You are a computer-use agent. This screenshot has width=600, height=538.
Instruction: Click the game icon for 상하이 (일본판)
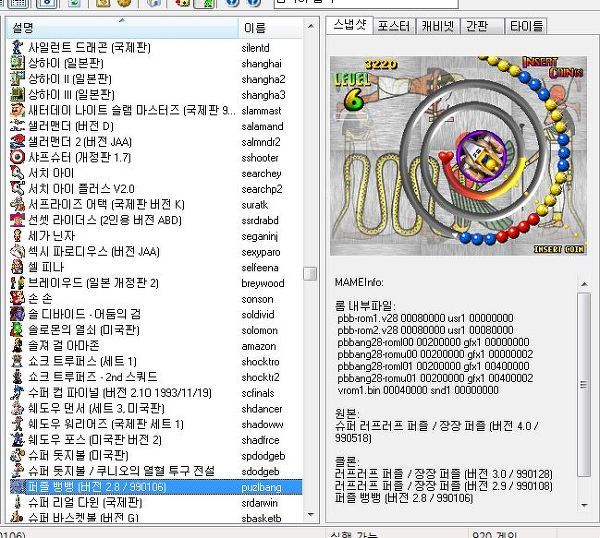17,63
